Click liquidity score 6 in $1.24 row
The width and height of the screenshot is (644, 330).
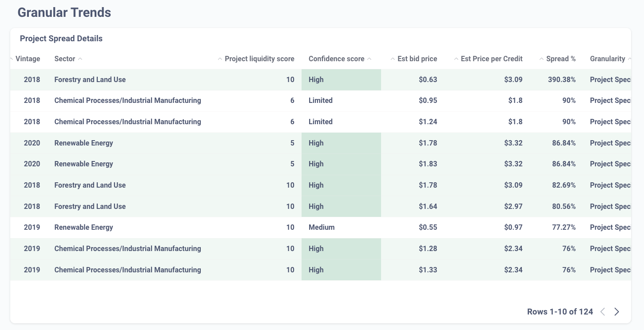point(292,122)
